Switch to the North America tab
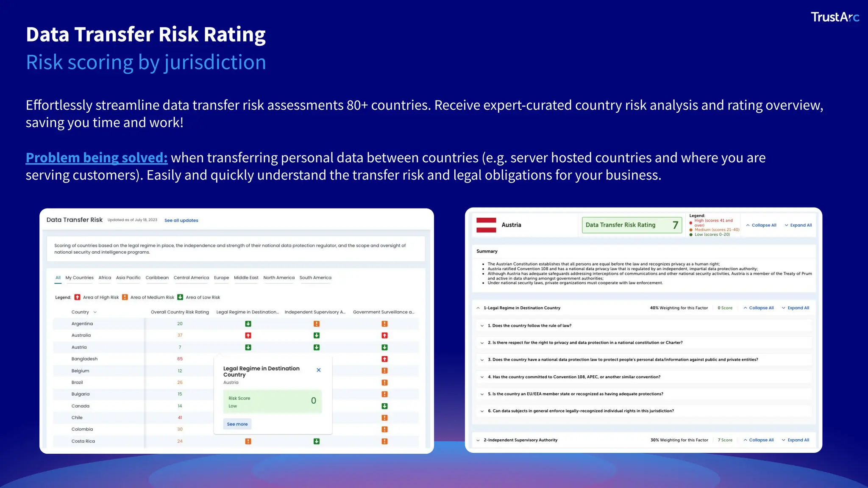This screenshot has width=868, height=488. tap(279, 278)
